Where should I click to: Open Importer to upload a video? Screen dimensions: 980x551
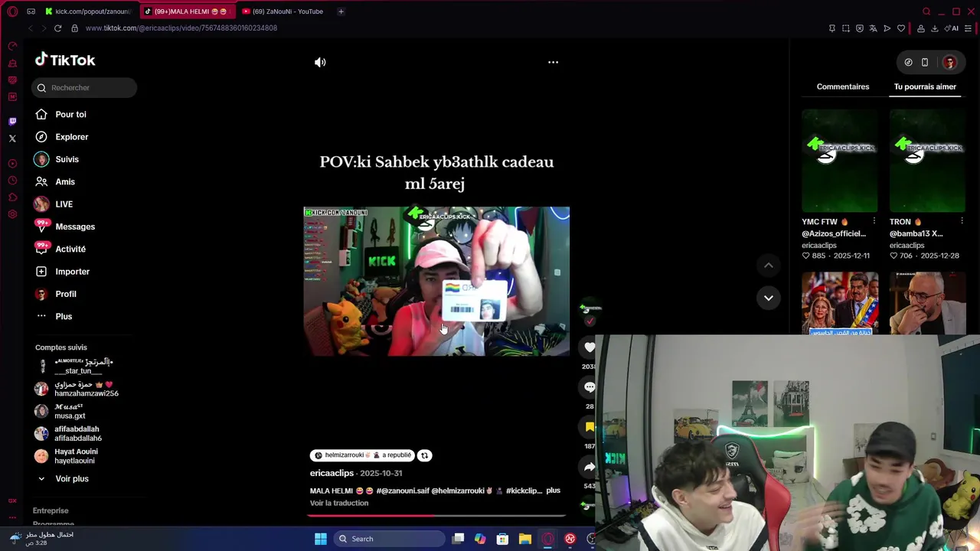tap(72, 272)
